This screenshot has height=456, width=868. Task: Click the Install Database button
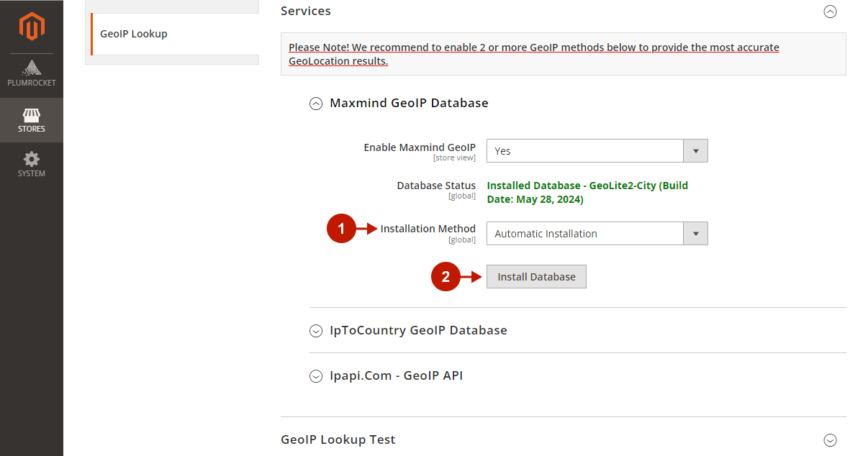(x=536, y=277)
